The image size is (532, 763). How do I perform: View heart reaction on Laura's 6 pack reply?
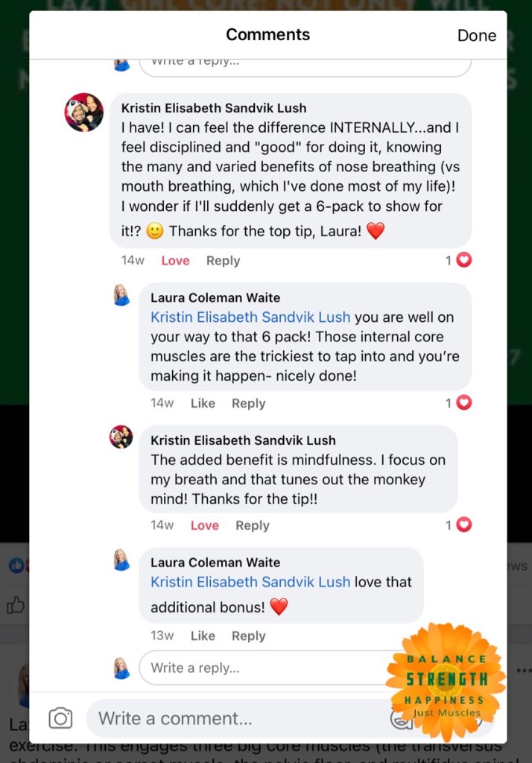coord(458,403)
